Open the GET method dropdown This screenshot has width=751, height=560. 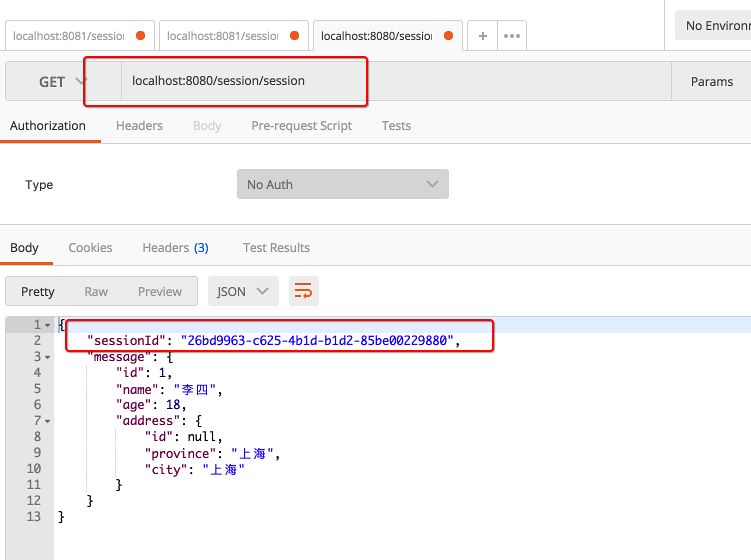(x=60, y=81)
